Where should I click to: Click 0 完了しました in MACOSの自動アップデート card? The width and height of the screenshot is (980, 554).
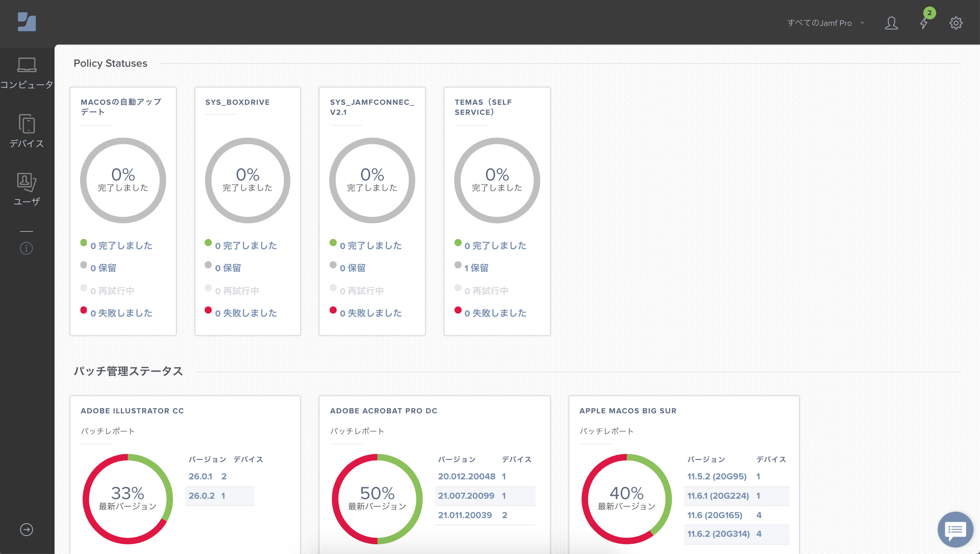121,245
